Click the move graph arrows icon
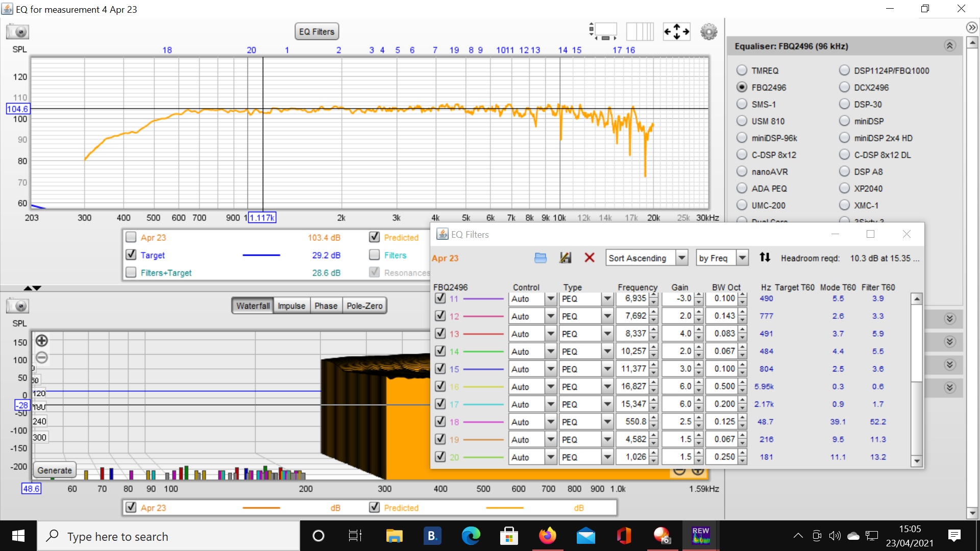This screenshot has height=551, width=980. 676,32
